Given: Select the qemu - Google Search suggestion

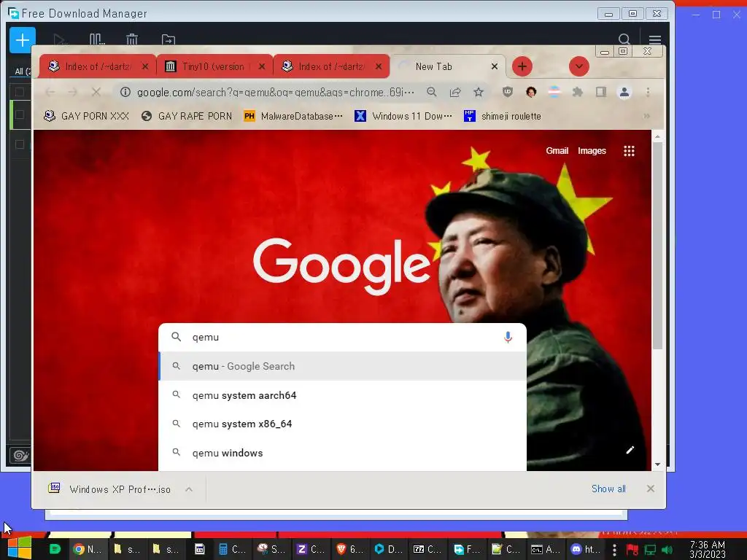Looking at the screenshot, I should click(x=342, y=366).
